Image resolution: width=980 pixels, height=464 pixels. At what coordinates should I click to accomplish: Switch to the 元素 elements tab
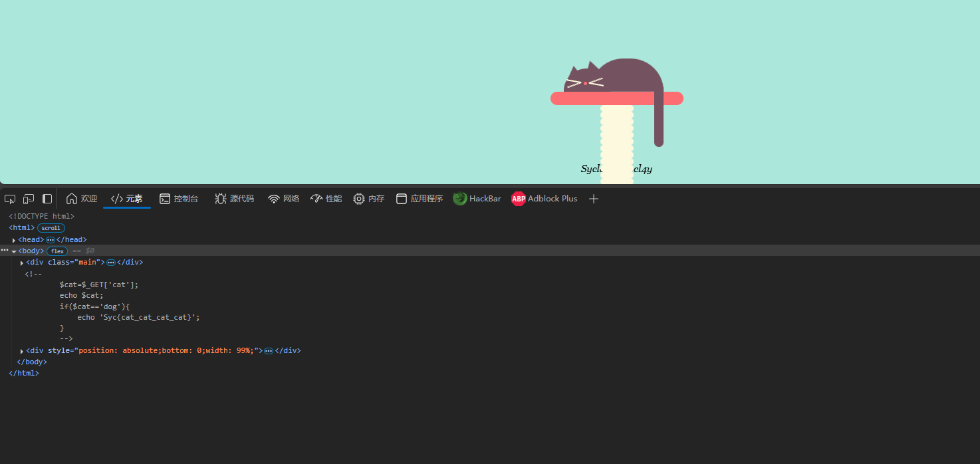(127, 199)
